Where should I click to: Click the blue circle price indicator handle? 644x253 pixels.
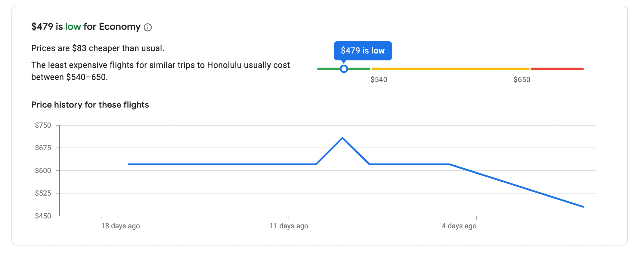pyautogui.click(x=344, y=69)
